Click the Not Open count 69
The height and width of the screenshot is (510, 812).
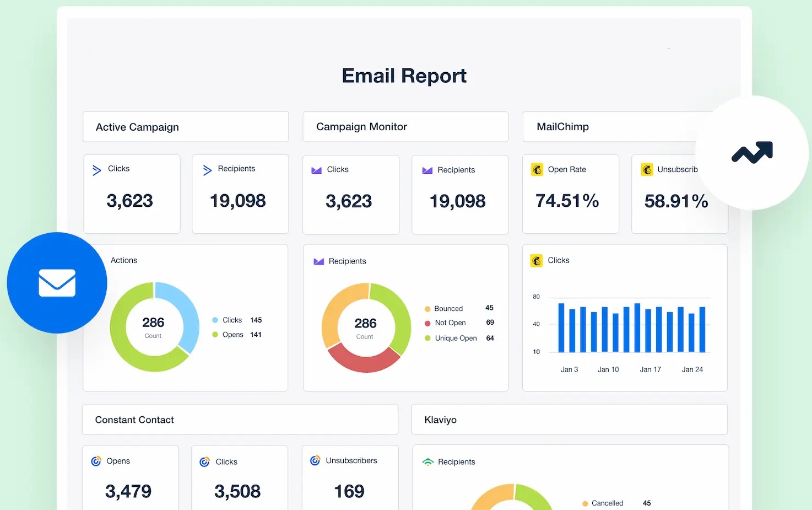pos(490,322)
